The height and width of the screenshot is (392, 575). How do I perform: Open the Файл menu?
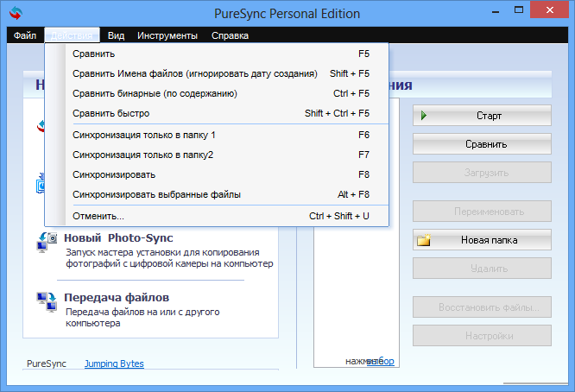(x=25, y=35)
